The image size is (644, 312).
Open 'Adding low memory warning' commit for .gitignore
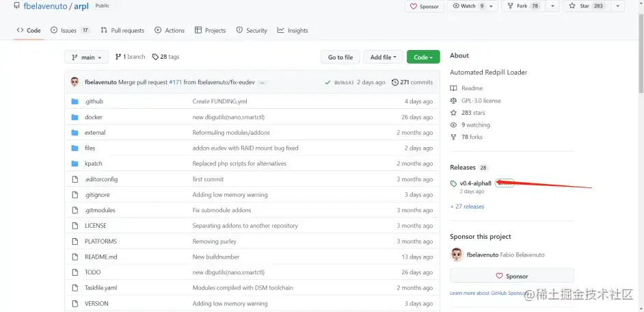(230, 195)
